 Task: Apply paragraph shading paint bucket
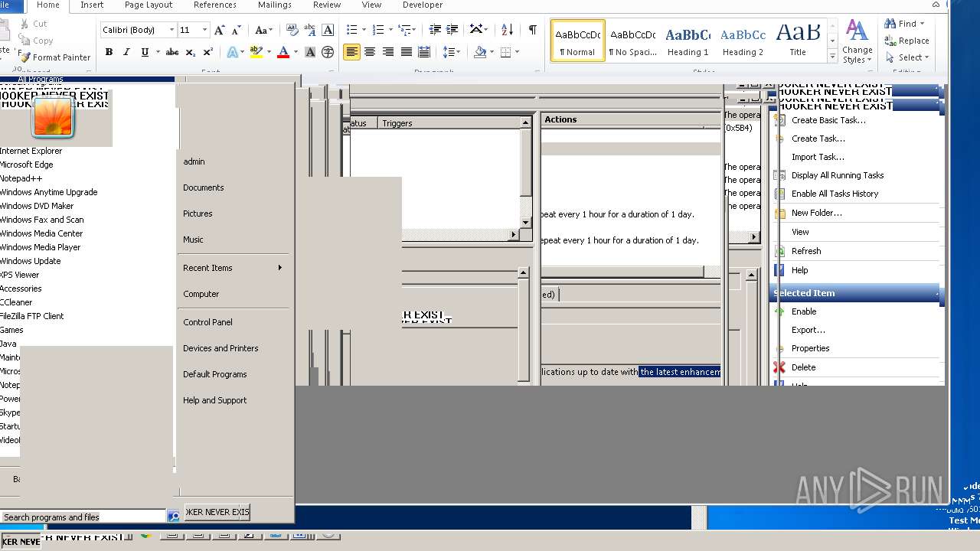(480, 52)
